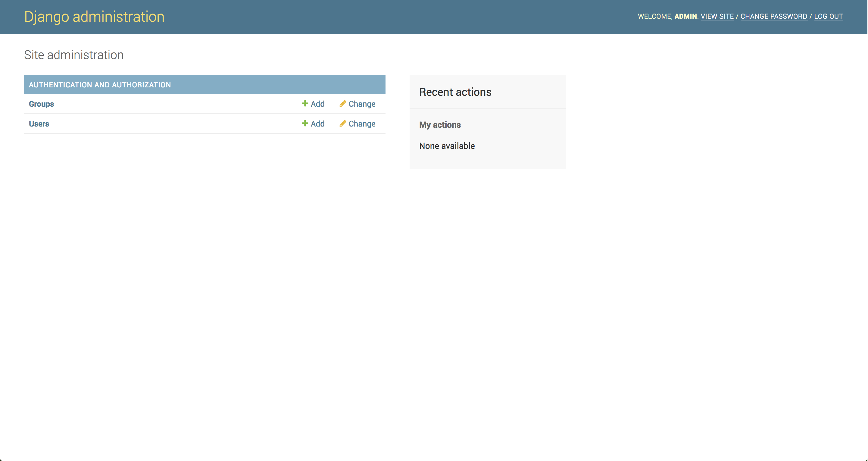
Task: Click the None available text
Action: (x=447, y=146)
